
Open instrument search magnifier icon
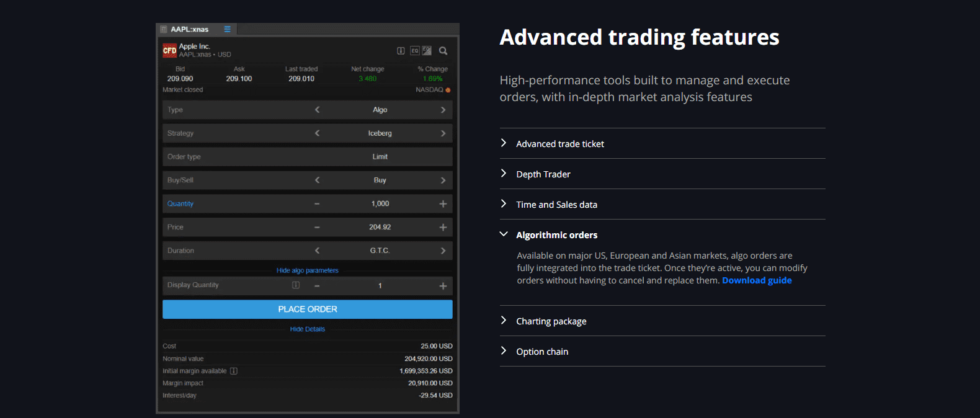(x=443, y=51)
